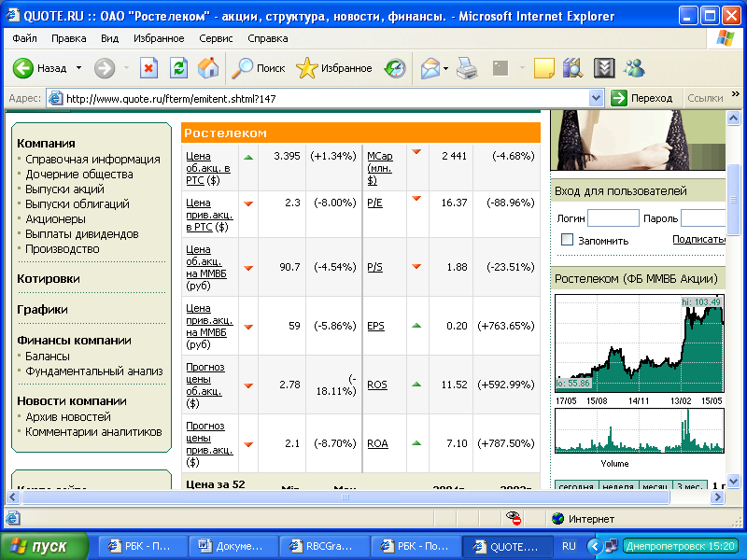This screenshot has width=747, height=560.
Task: Click into the Логин input field
Action: [613, 218]
